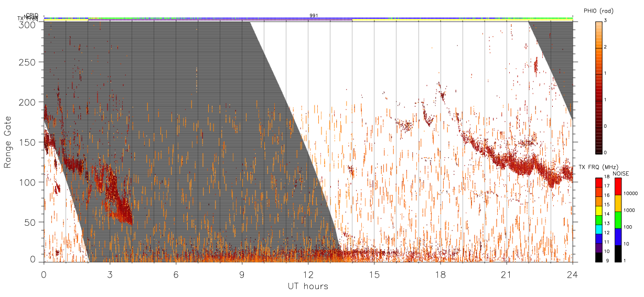Click the '21' tick on UT hours axis
Viewport: 644px width, 297px height.
(507, 274)
